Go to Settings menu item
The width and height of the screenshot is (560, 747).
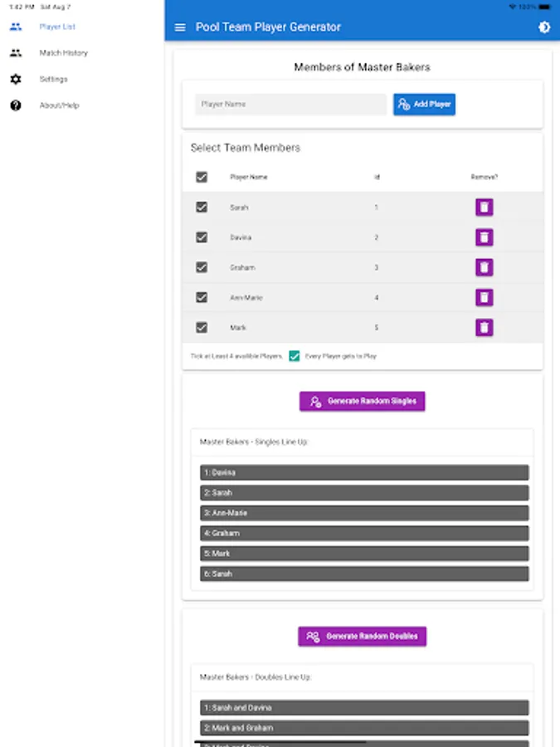pos(53,80)
